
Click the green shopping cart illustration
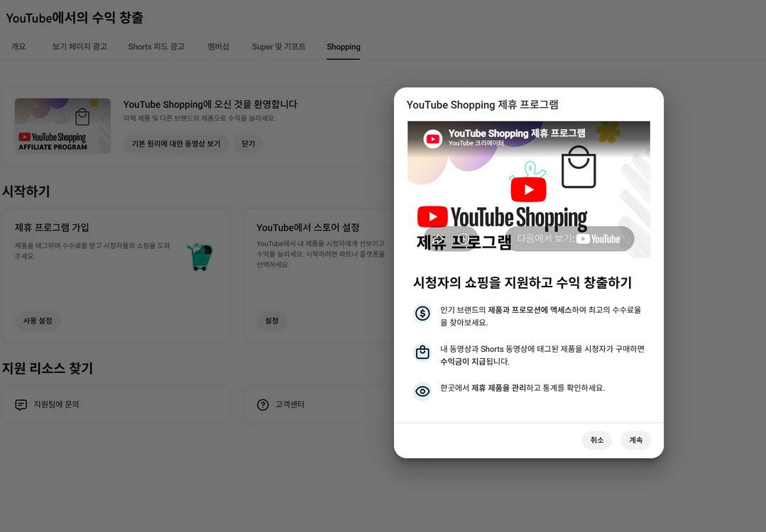click(199, 257)
